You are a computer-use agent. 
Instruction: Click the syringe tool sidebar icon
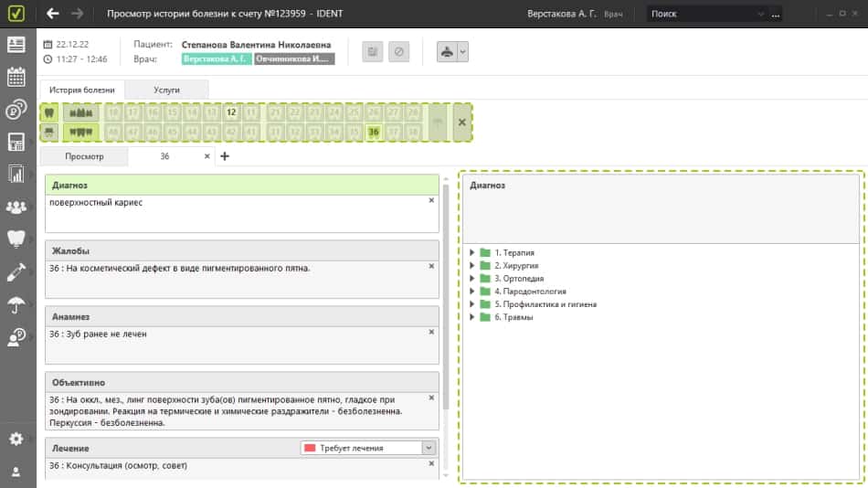(16, 271)
